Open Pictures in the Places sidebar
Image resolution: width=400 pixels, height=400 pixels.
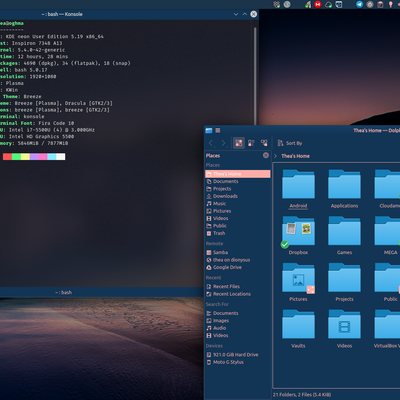[x=238, y=211]
